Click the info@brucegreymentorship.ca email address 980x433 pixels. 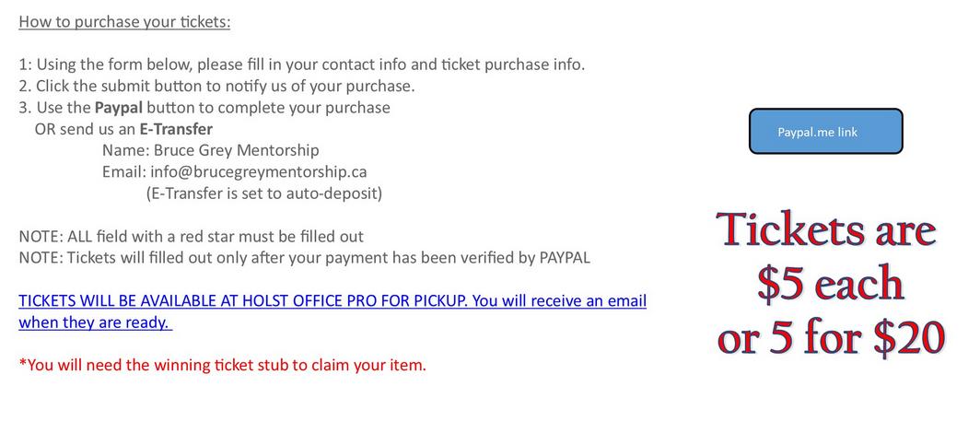point(258,171)
